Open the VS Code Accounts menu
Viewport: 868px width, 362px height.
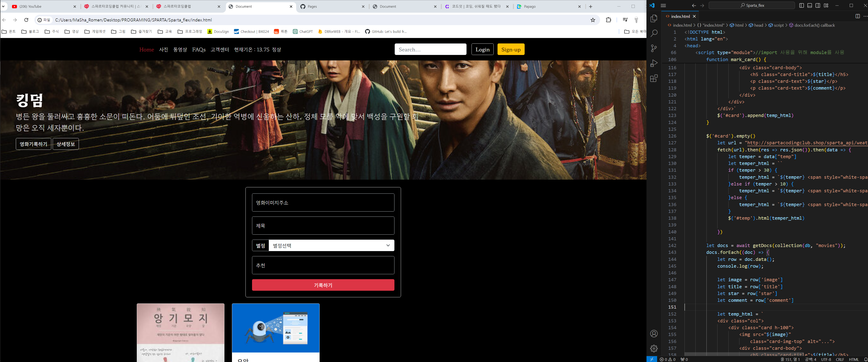(x=654, y=334)
